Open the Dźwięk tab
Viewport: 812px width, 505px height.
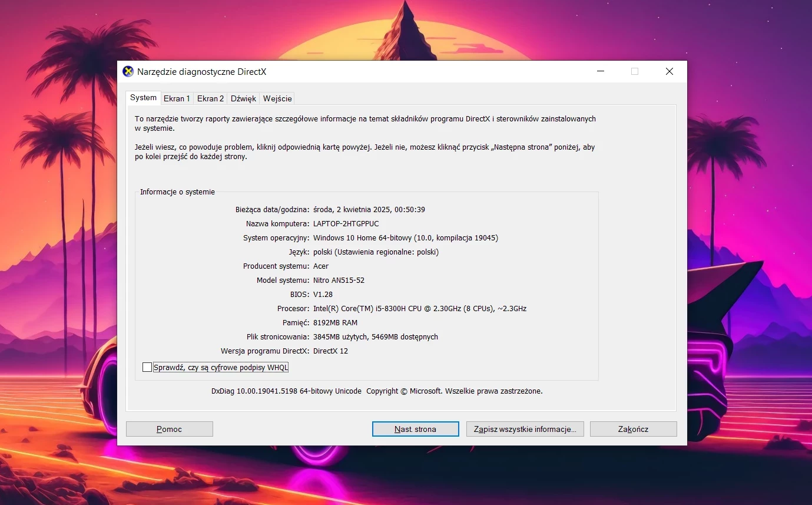(243, 98)
